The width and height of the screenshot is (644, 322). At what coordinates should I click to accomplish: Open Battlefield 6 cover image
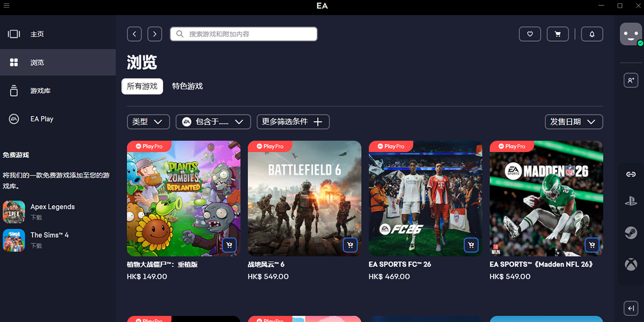304,198
